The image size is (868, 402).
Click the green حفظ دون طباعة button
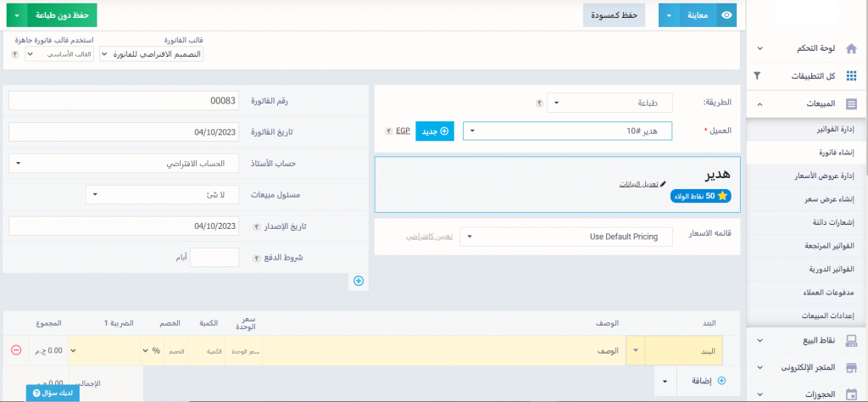[x=58, y=15]
